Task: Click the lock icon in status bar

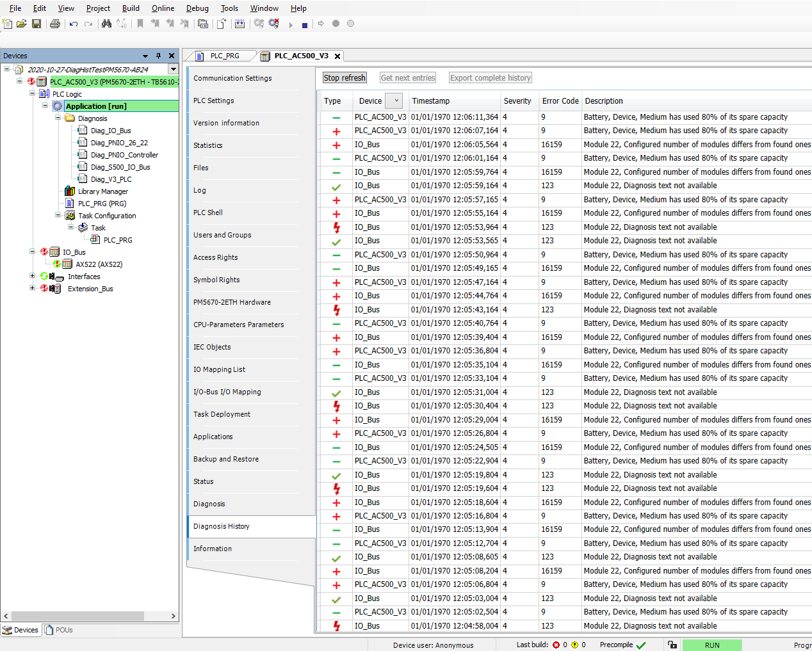Action: click(672, 645)
